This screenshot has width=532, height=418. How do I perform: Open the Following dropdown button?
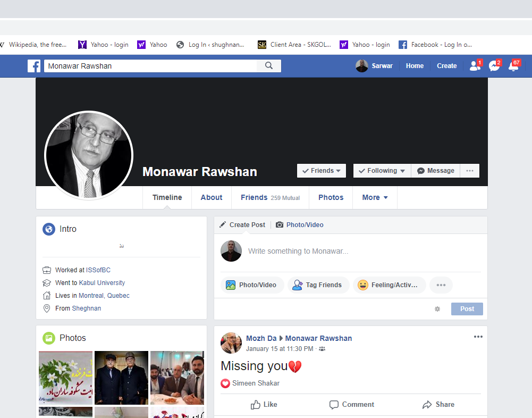pyautogui.click(x=382, y=171)
